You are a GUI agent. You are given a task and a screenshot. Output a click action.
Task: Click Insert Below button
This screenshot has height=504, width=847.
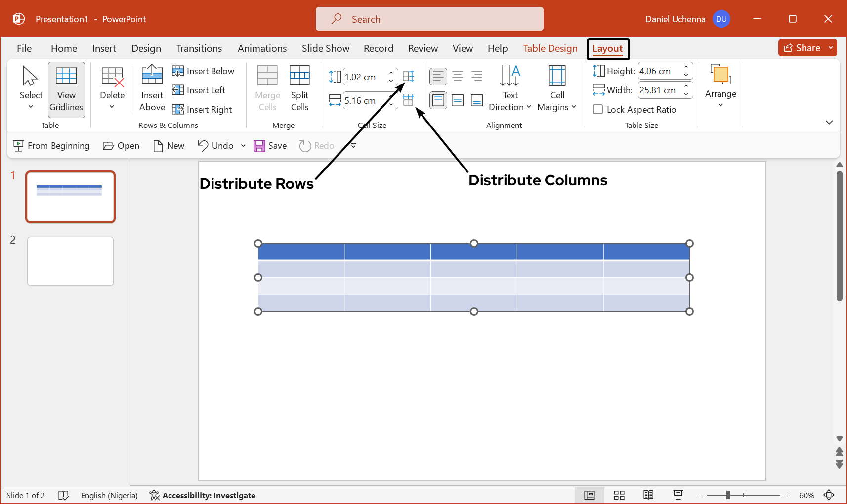pyautogui.click(x=204, y=71)
